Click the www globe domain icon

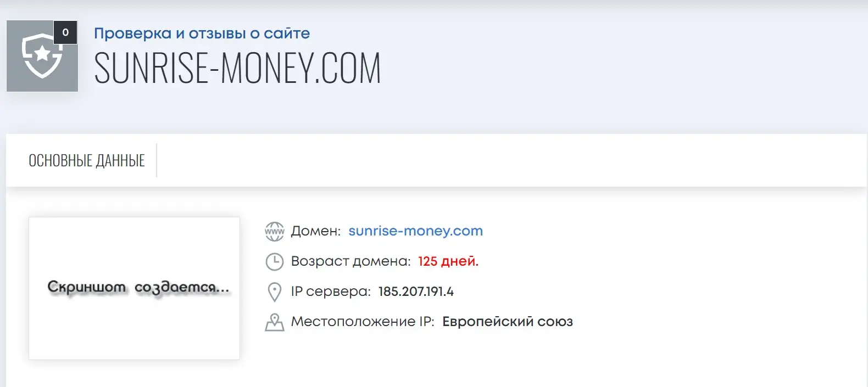click(275, 231)
